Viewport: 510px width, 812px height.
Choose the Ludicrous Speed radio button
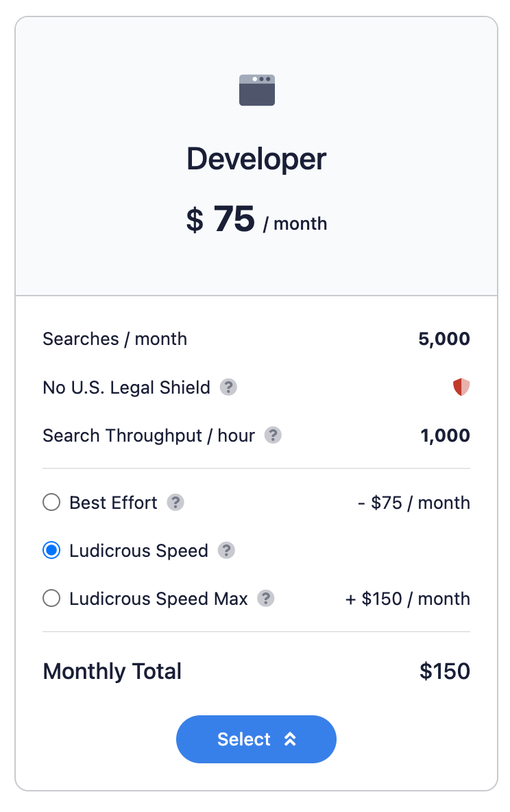click(x=51, y=551)
